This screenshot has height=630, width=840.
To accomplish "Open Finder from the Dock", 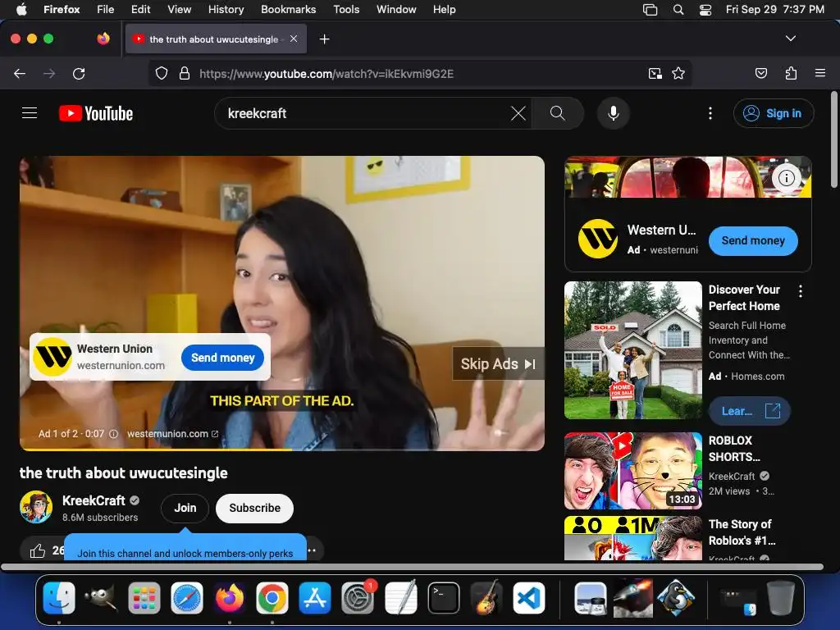I will (x=59, y=598).
